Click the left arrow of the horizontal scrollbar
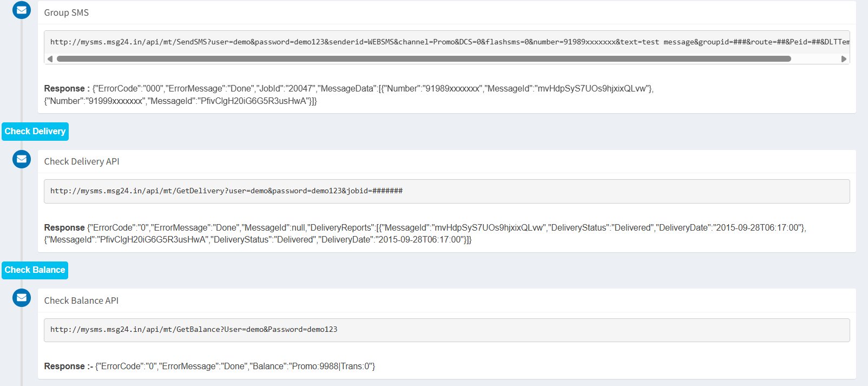The width and height of the screenshot is (868, 386). point(50,59)
